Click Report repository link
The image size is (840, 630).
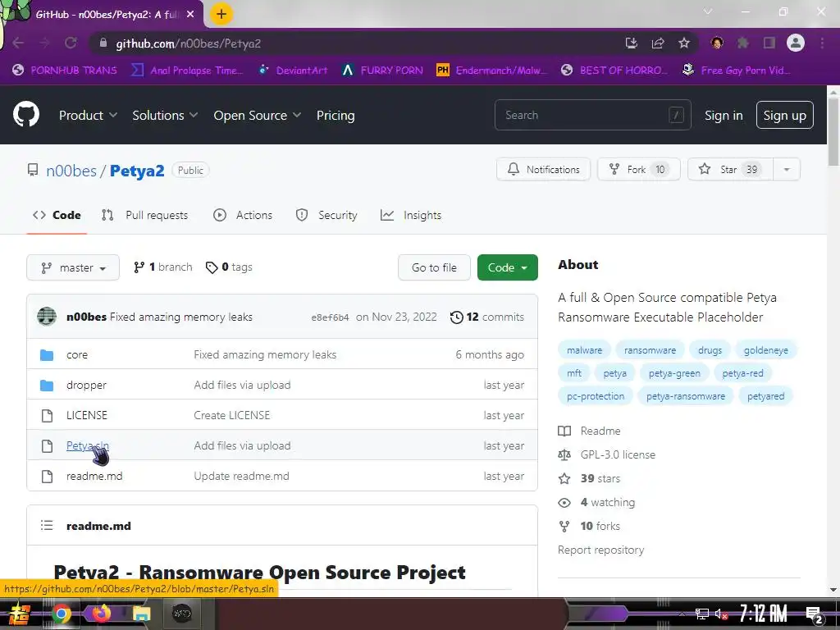(x=600, y=550)
